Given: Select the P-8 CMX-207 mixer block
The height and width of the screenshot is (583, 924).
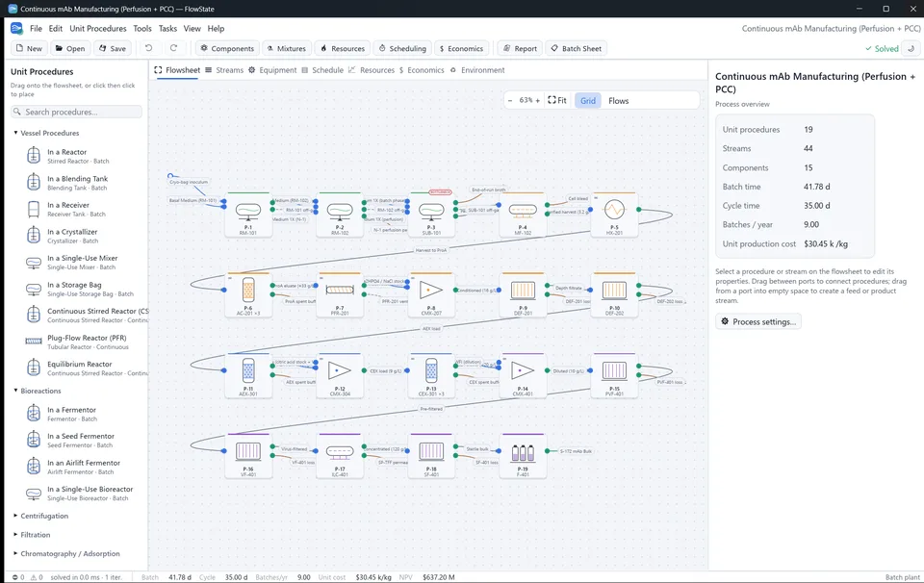Looking at the screenshot, I should [431, 294].
